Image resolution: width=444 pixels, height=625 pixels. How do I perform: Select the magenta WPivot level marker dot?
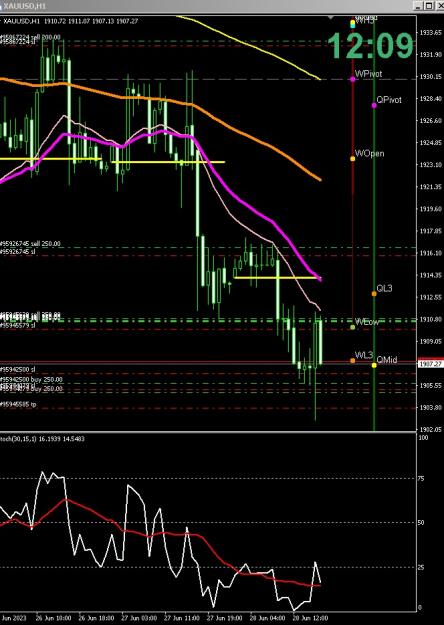click(353, 79)
